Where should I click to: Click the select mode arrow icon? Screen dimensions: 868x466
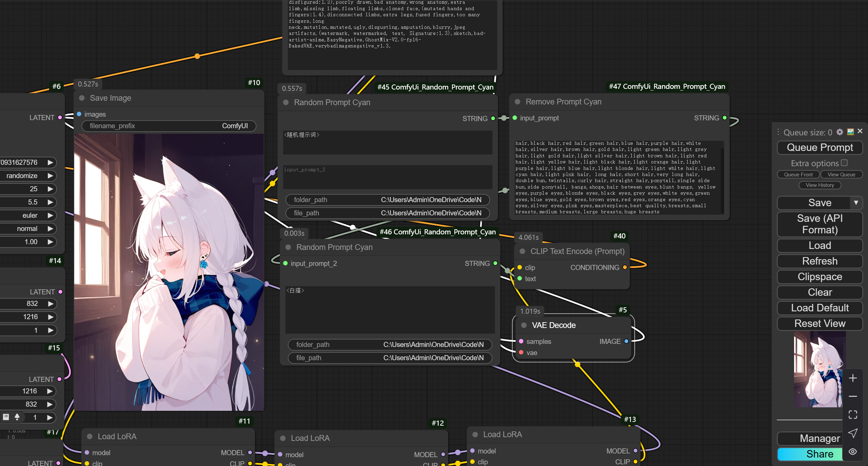(x=853, y=433)
